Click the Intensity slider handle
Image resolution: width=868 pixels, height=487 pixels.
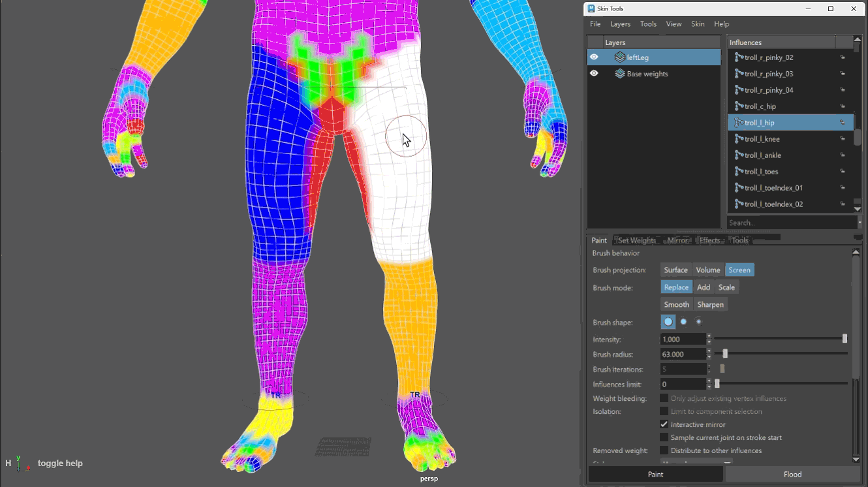(845, 339)
